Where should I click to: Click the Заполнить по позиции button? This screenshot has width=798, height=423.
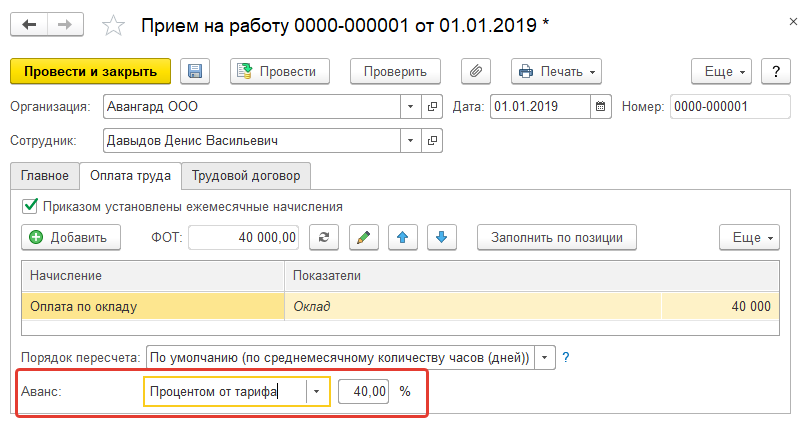point(557,237)
